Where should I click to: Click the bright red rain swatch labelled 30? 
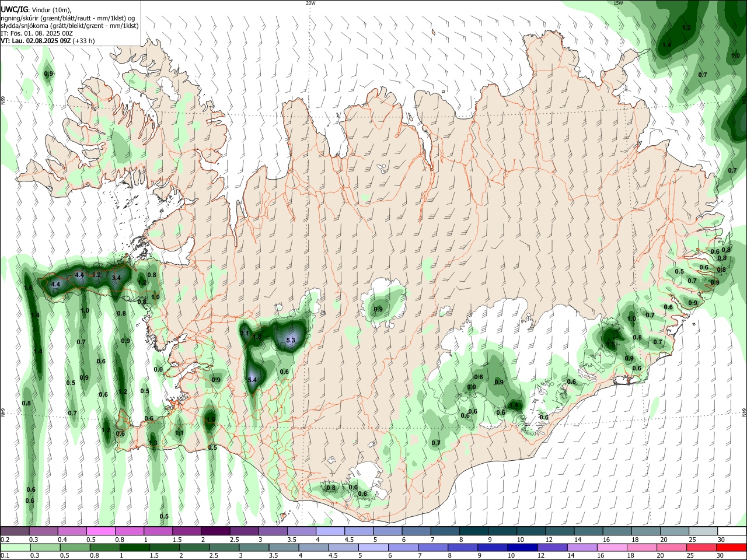(x=731, y=547)
